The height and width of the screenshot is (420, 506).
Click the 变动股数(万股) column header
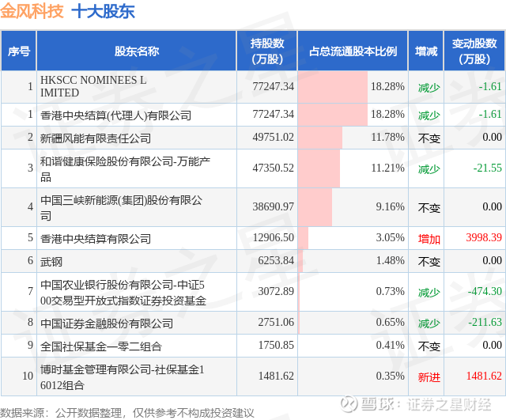[x=474, y=51]
